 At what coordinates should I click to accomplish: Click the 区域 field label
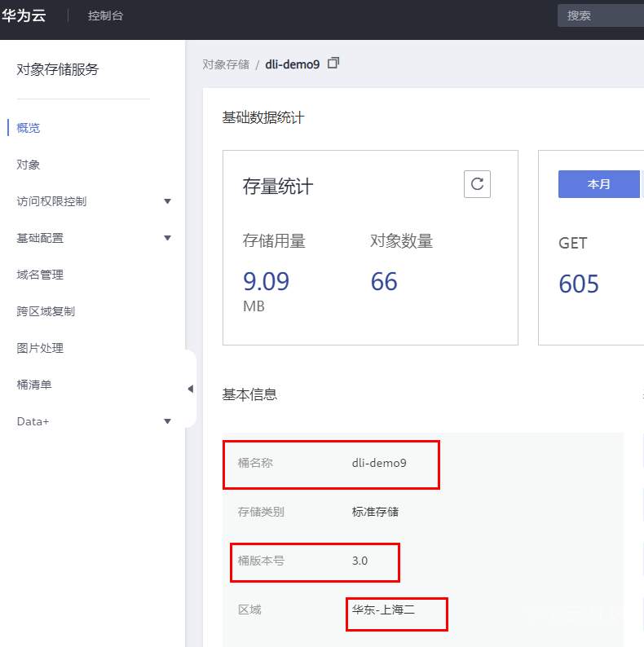249,610
